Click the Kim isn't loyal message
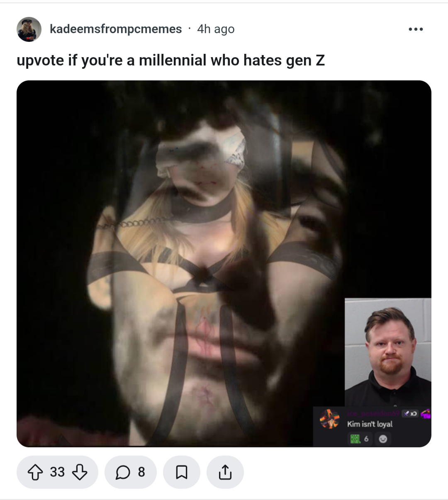Screen dimensions: 448x500 coord(370,424)
